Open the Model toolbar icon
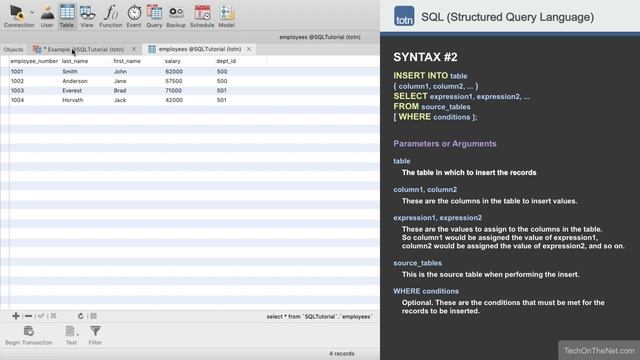The image size is (640, 360). [x=227, y=16]
